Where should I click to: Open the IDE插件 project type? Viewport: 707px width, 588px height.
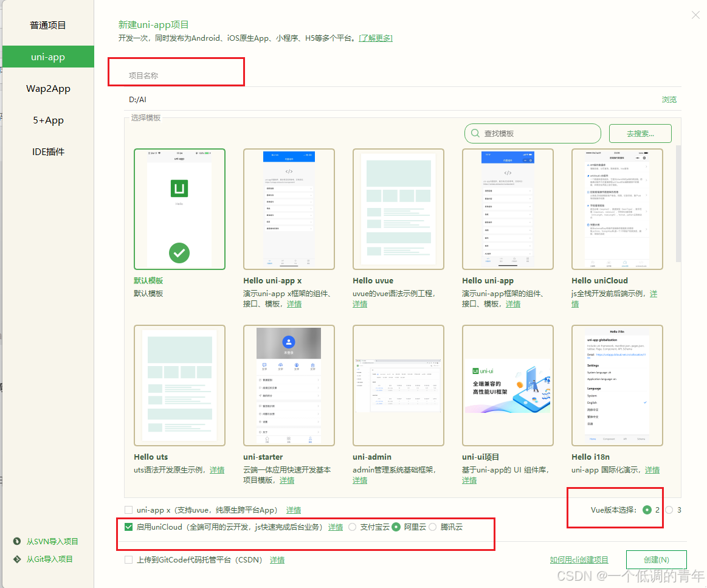pos(48,151)
